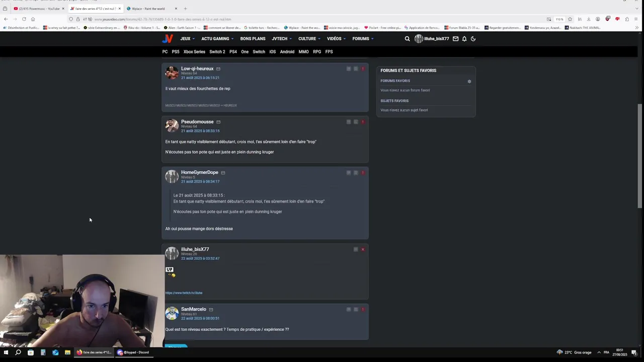The image size is (644, 362).
Task: Open the site search magnifier
Action: coord(408,39)
